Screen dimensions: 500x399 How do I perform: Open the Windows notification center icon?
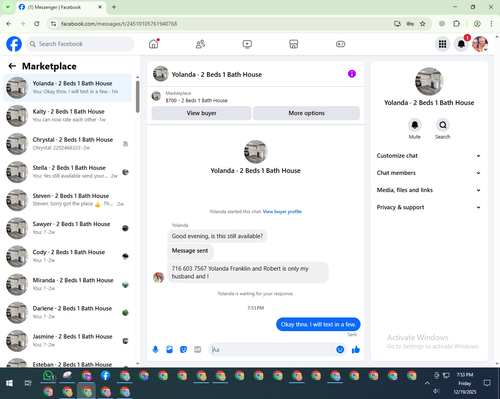[487, 383]
